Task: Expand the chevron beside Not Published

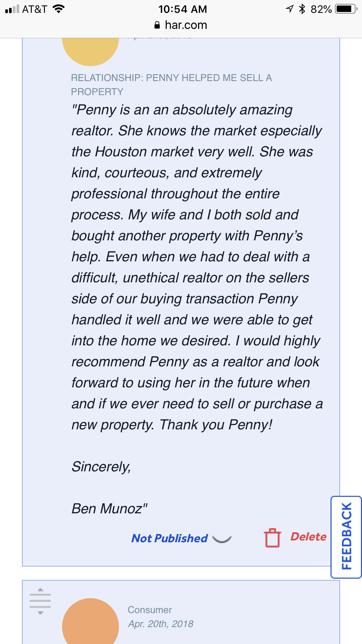Action: [x=222, y=539]
